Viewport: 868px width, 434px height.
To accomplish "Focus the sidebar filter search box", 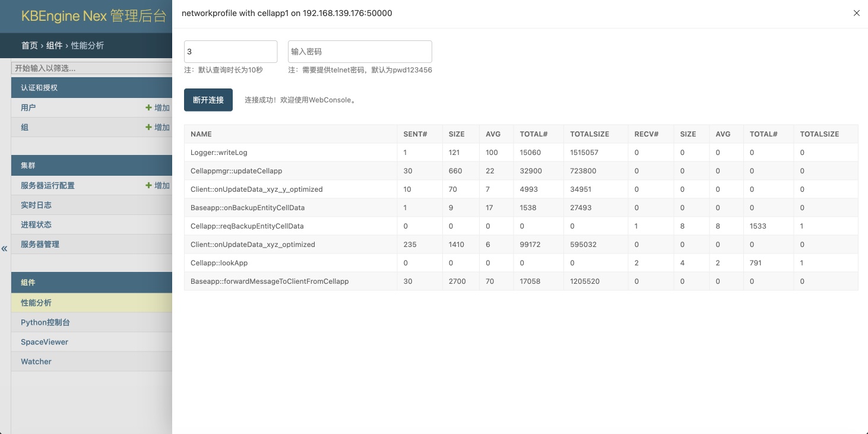I will coord(92,68).
